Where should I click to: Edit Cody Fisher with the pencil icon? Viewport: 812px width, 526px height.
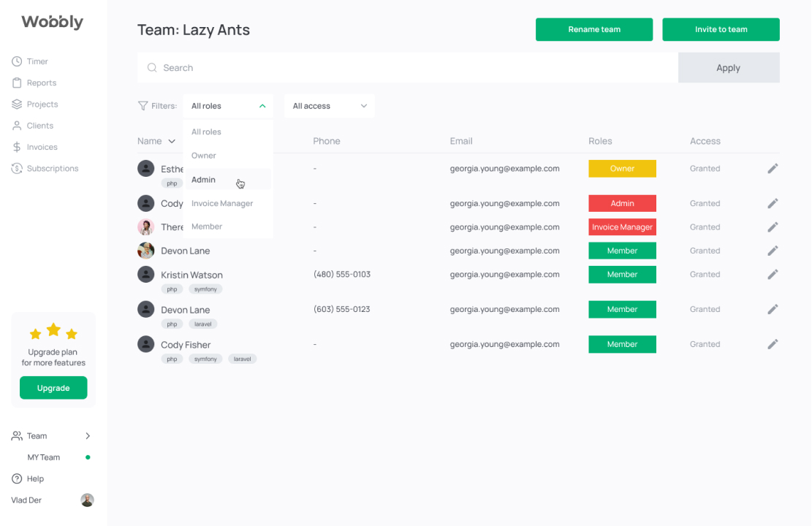tap(773, 344)
